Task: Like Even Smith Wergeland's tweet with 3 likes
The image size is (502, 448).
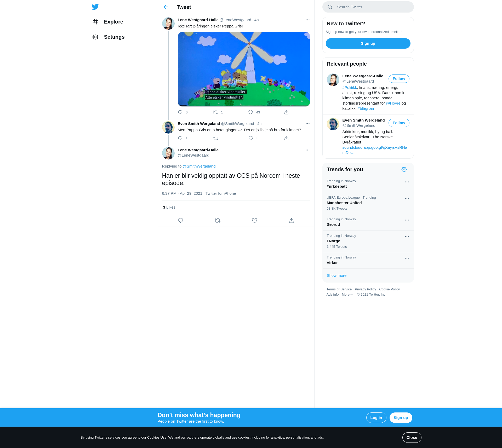Action: (251, 138)
